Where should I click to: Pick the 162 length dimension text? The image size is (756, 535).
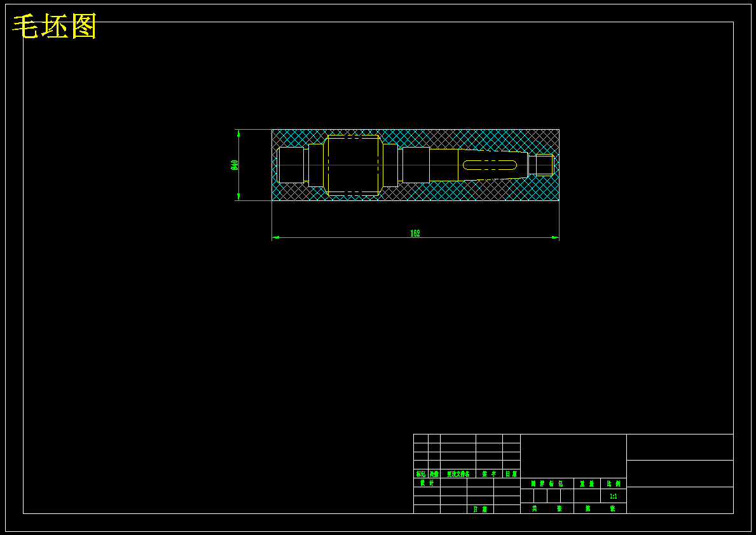point(415,233)
